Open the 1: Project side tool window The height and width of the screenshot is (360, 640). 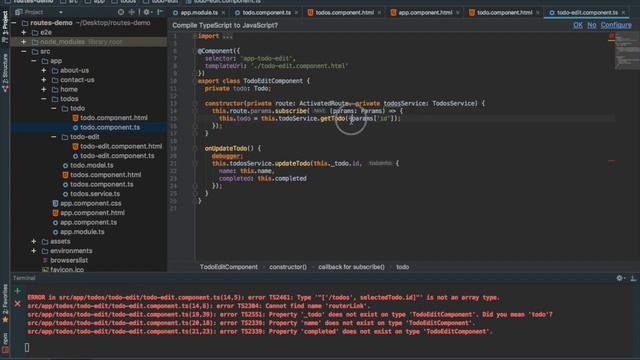5,26
